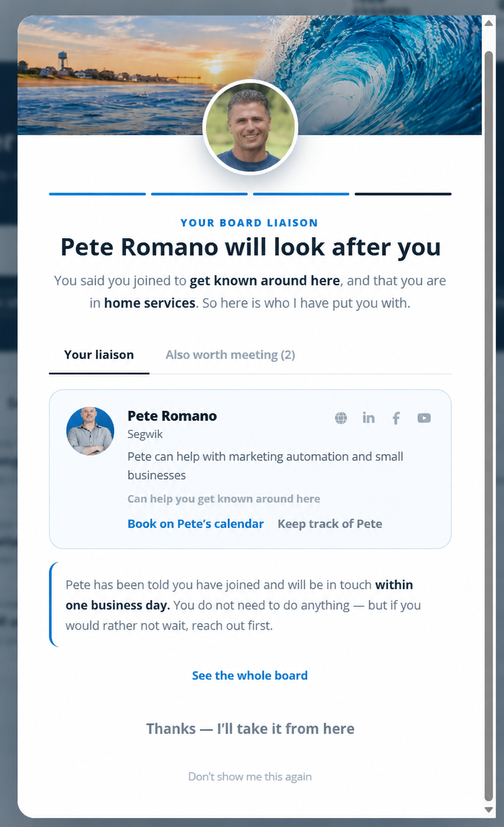Select Keep track of Pete
The width and height of the screenshot is (504, 827).
coord(330,524)
